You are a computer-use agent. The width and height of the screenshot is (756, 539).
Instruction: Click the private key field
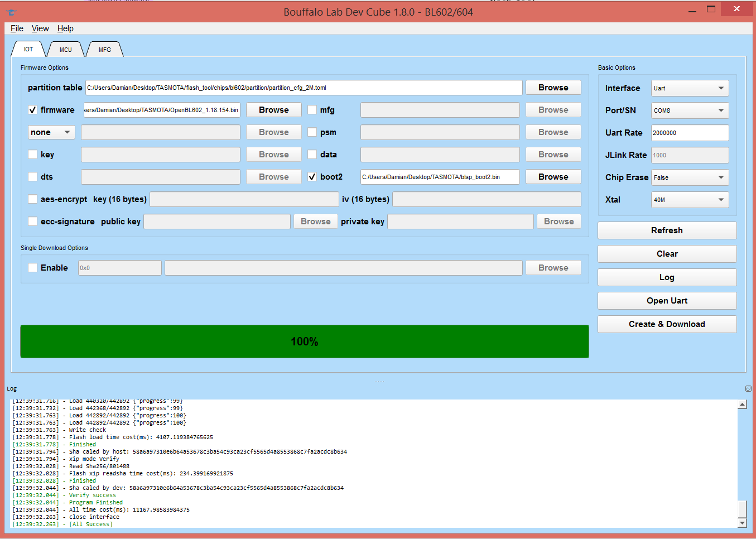pyautogui.click(x=461, y=222)
